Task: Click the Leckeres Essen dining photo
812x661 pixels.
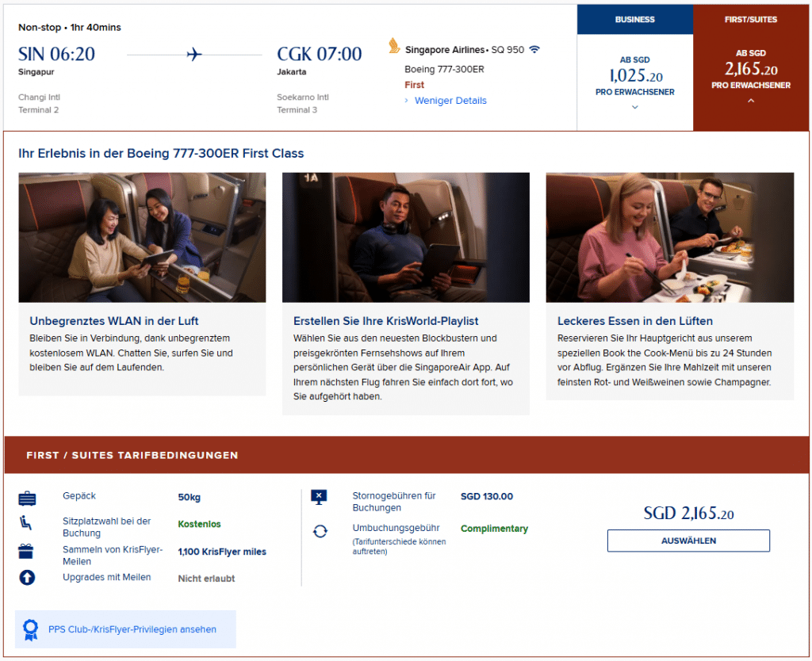Action: point(669,237)
